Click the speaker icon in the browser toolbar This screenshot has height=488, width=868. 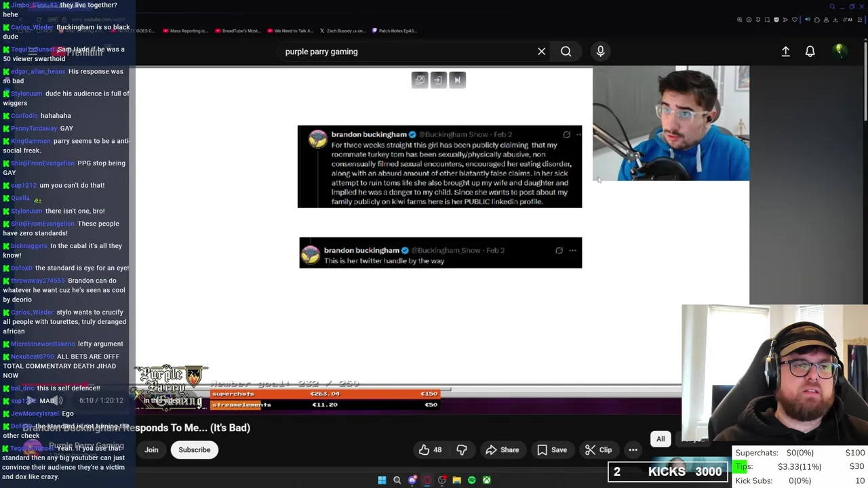pos(808,20)
